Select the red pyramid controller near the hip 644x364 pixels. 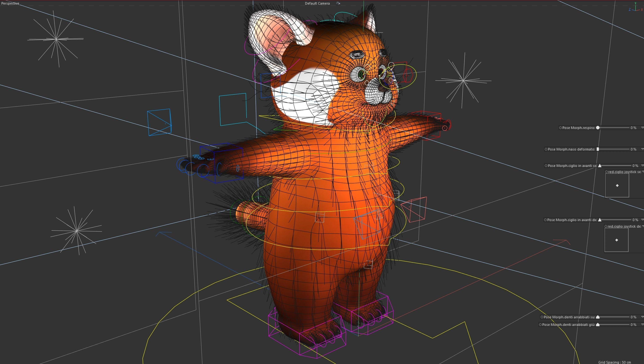click(x=414, y=210)
